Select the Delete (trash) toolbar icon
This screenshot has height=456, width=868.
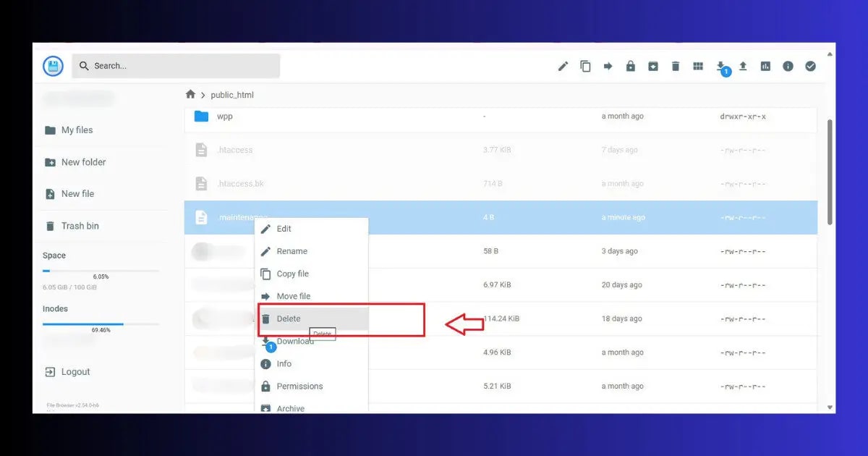coord(674,66)
